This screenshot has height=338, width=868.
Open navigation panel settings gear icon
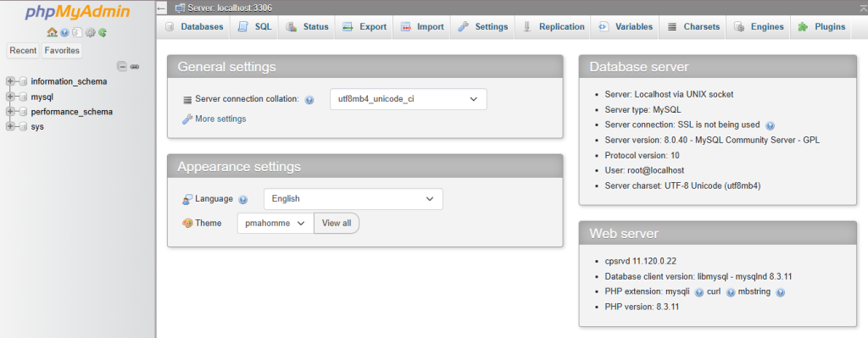click(91, 33)
